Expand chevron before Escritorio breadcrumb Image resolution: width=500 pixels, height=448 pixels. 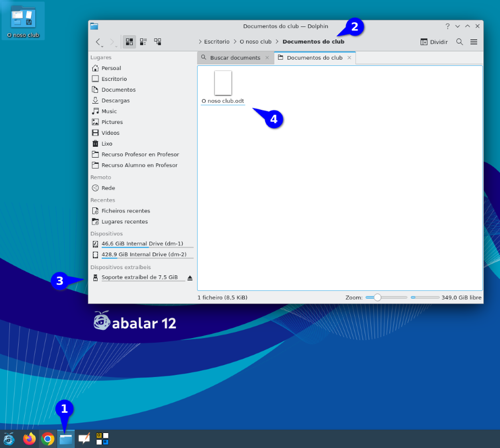coord(200,42)
